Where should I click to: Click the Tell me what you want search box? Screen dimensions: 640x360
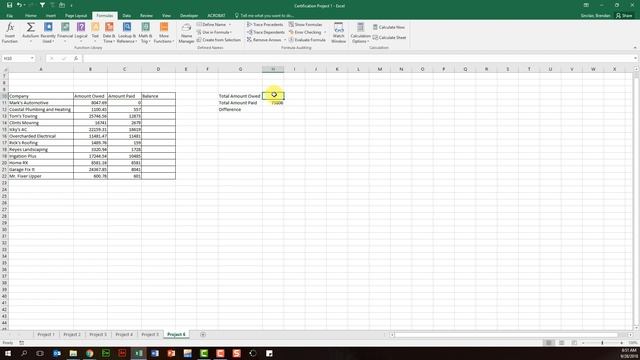(264, 16)
